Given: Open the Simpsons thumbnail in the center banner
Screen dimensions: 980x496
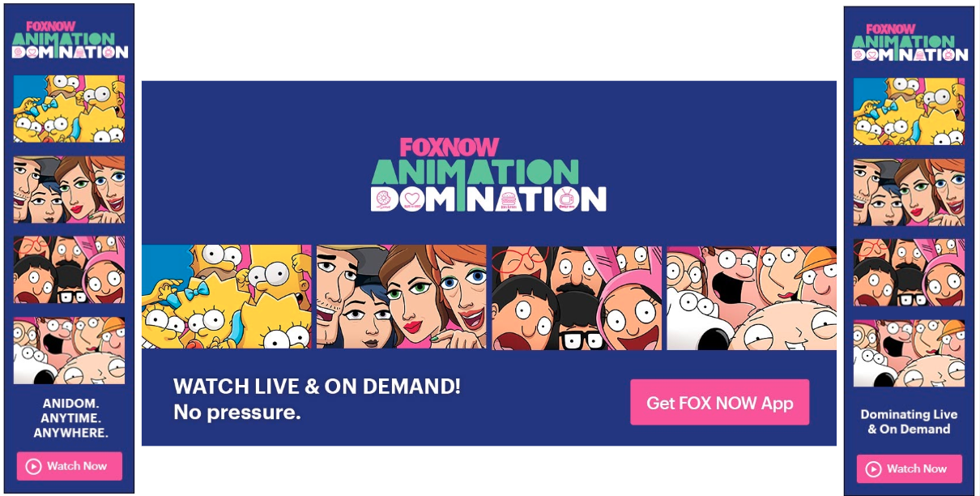Looking at the screenshot, I should [x=227, y=297].
